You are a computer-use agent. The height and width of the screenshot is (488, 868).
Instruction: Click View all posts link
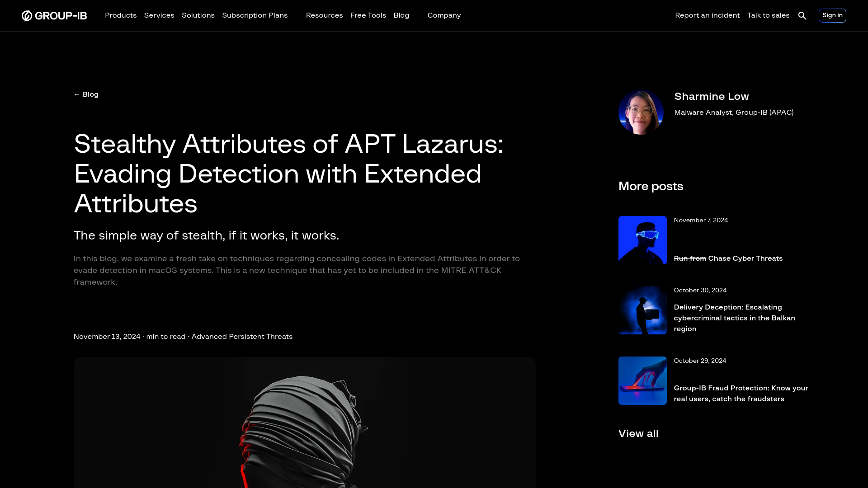coord(638,434)
